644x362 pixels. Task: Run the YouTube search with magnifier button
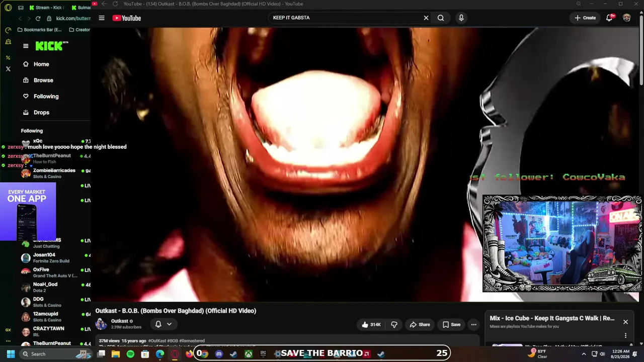tap(441, 18)
